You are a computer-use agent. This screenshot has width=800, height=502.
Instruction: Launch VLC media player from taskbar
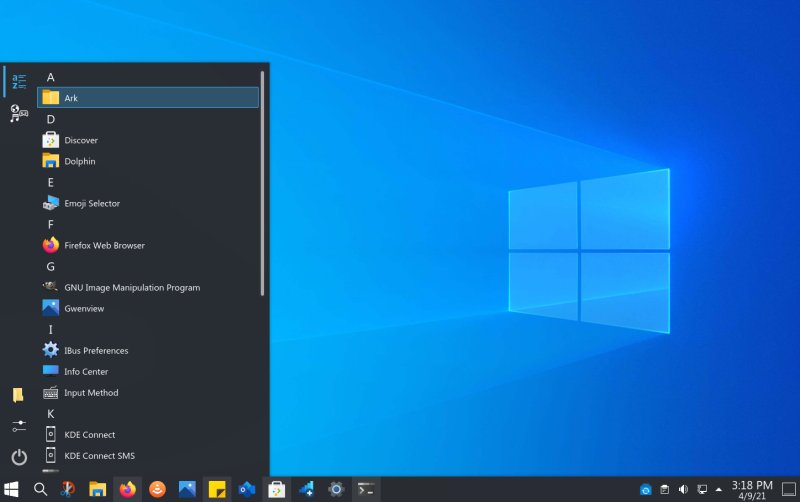[x=157, y=489]
